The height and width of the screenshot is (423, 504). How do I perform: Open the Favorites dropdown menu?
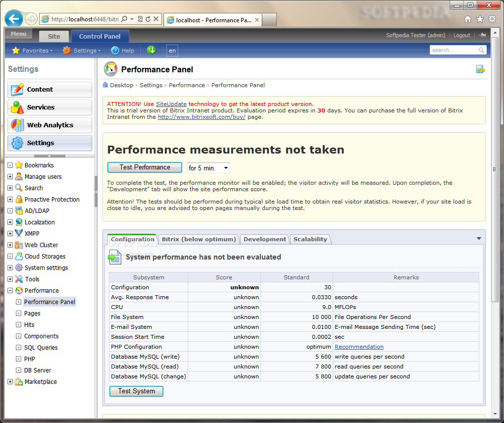point(32,51)
